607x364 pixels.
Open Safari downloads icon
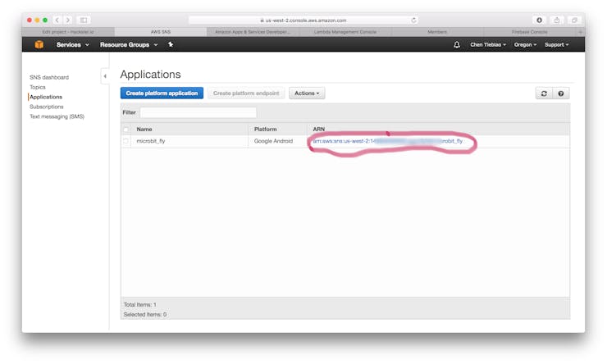[539, 20]
